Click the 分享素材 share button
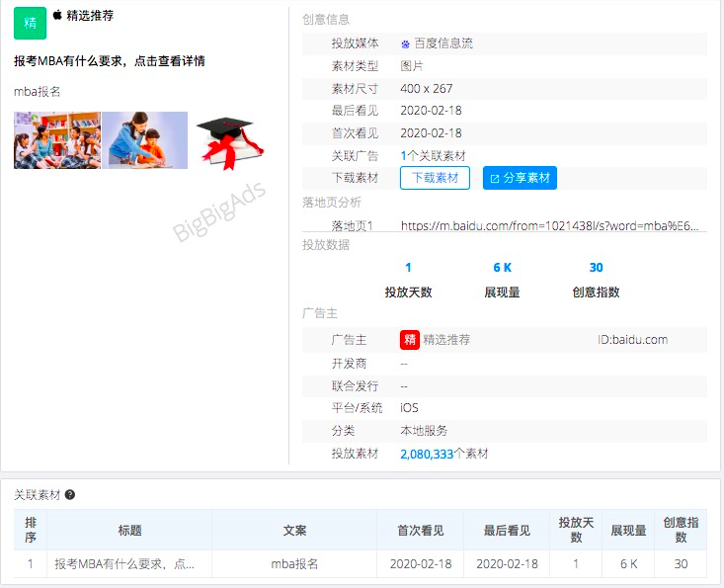Image resolution: width=724 pixels, height=588 pixels. point(520,178)
